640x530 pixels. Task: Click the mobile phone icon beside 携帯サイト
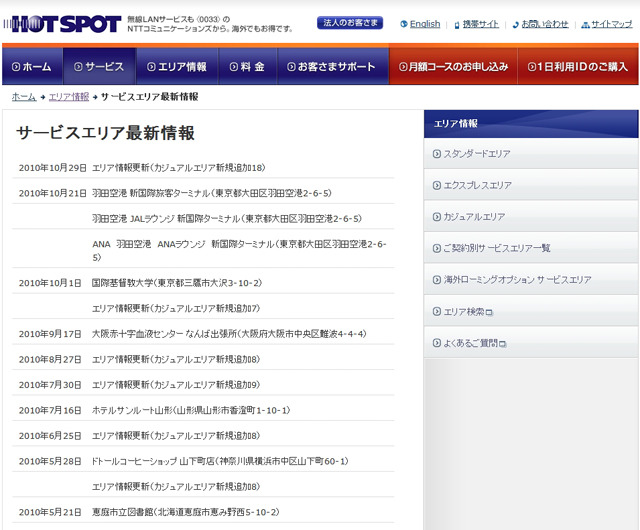click(x=457, y=25)
